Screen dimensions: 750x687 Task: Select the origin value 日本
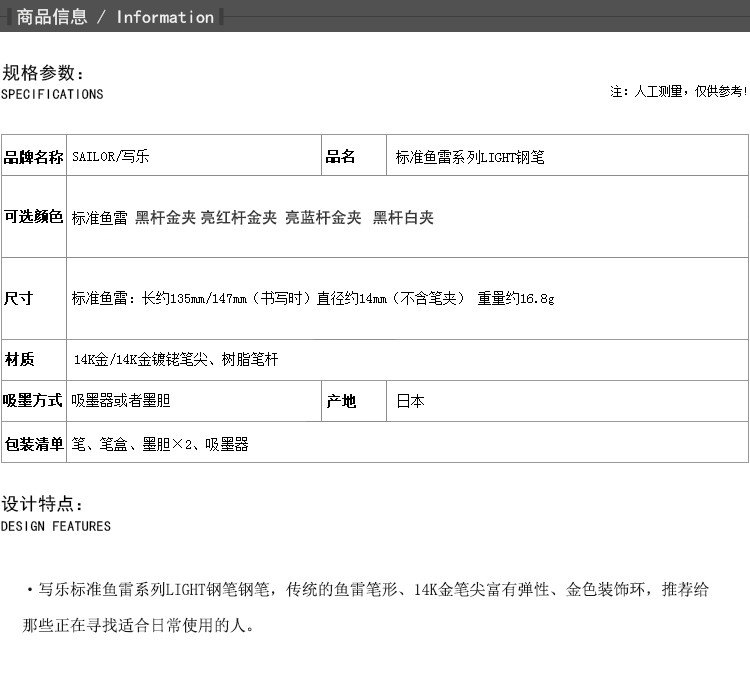410,401
